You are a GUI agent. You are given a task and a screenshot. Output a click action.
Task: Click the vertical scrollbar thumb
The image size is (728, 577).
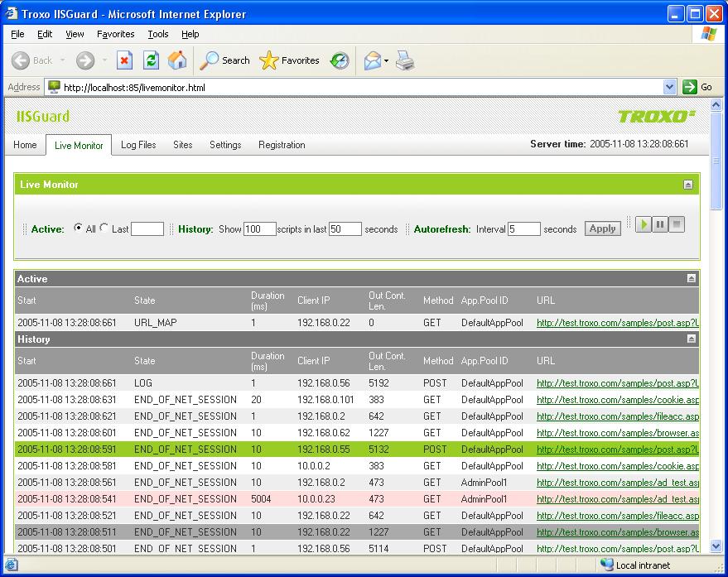click(x=716, y=160)
